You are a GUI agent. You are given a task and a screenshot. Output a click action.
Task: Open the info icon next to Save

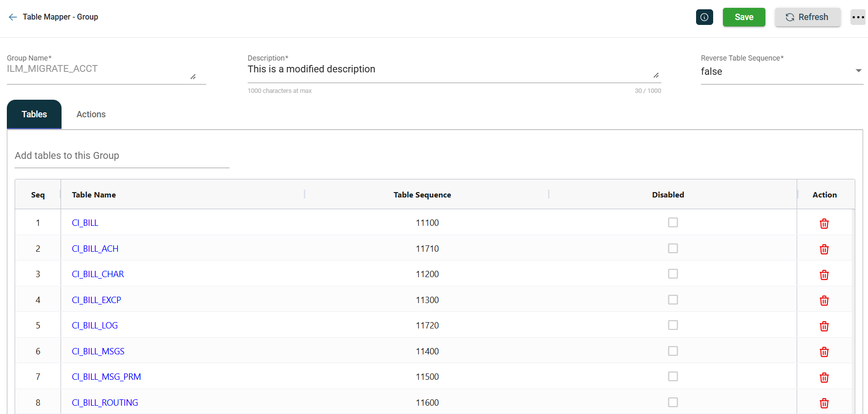click(704, 17)
